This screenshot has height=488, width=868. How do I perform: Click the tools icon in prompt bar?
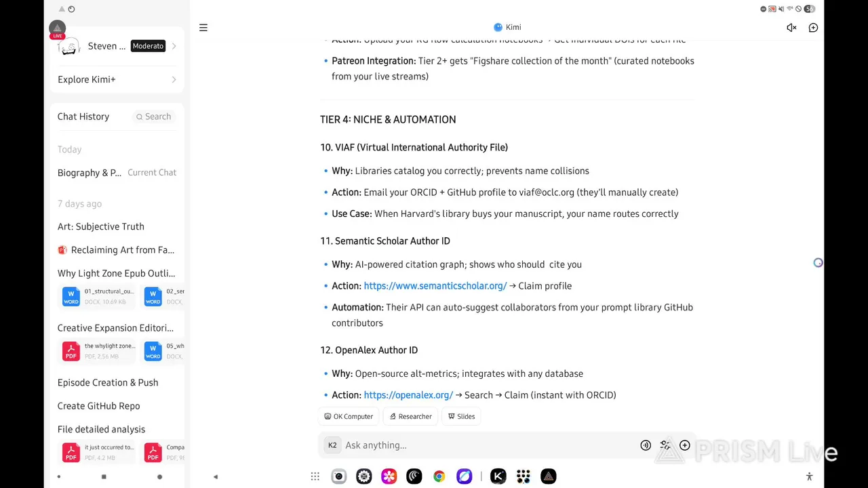click(x=665, y=445)
